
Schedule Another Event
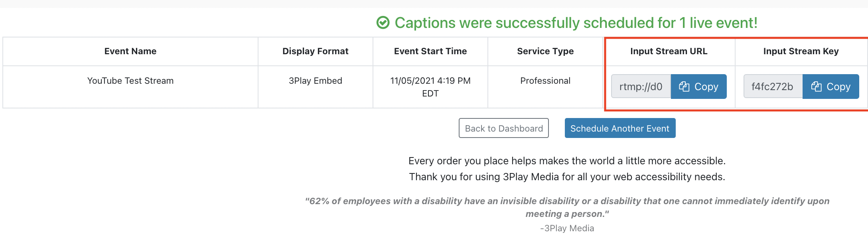(620, 128)
